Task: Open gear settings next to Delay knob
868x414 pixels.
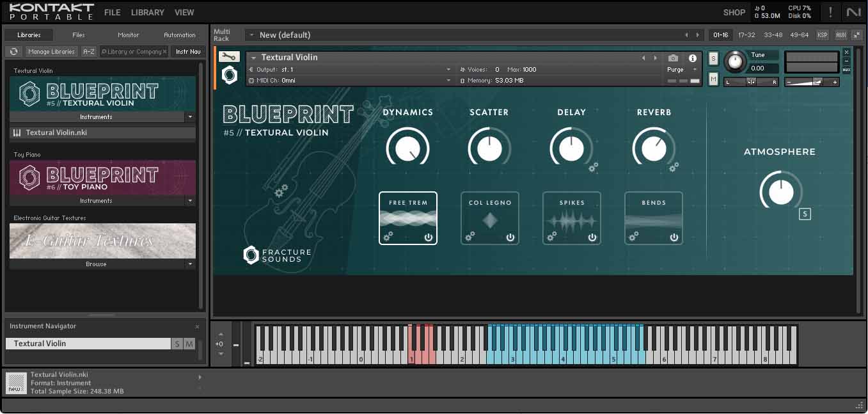Action: point(594,167)
